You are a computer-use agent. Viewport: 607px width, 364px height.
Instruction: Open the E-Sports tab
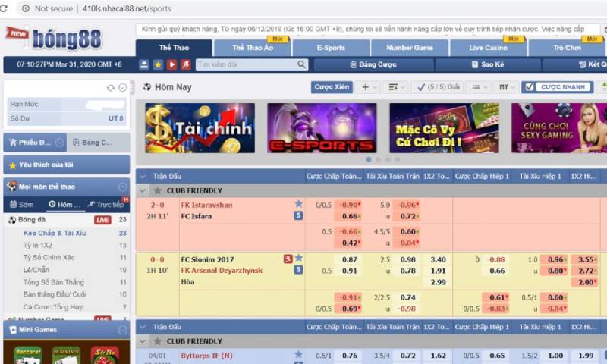pyautogui.click(x=330, y=48)
